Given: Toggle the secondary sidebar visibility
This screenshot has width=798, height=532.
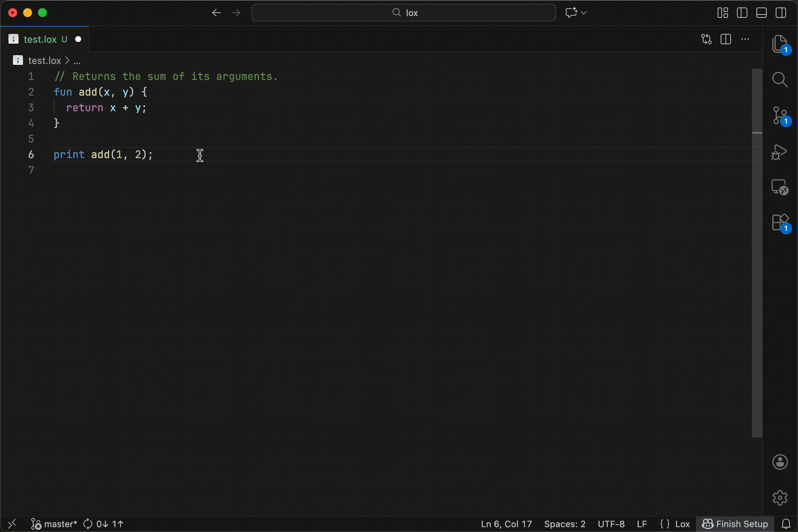Looking at the screenshot, I should (x=781, y=13).
